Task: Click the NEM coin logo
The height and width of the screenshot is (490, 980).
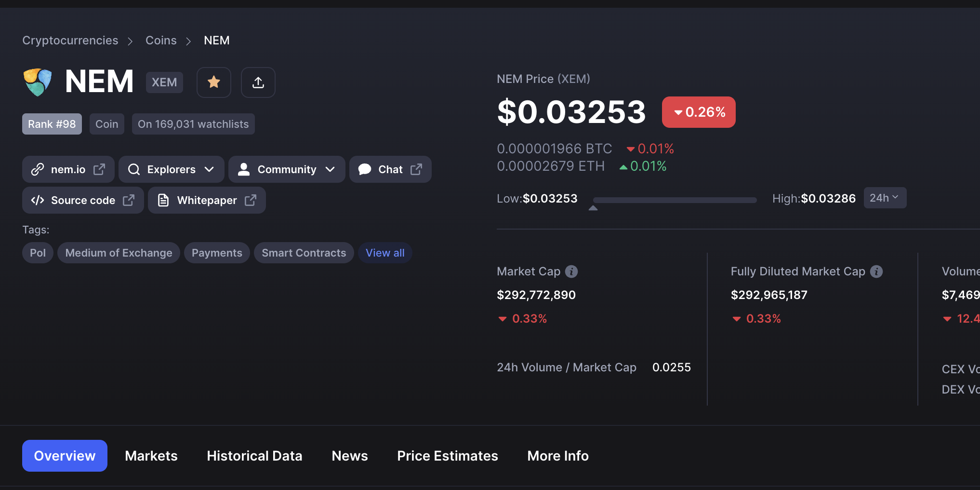Action: click(x=38, y=82)
